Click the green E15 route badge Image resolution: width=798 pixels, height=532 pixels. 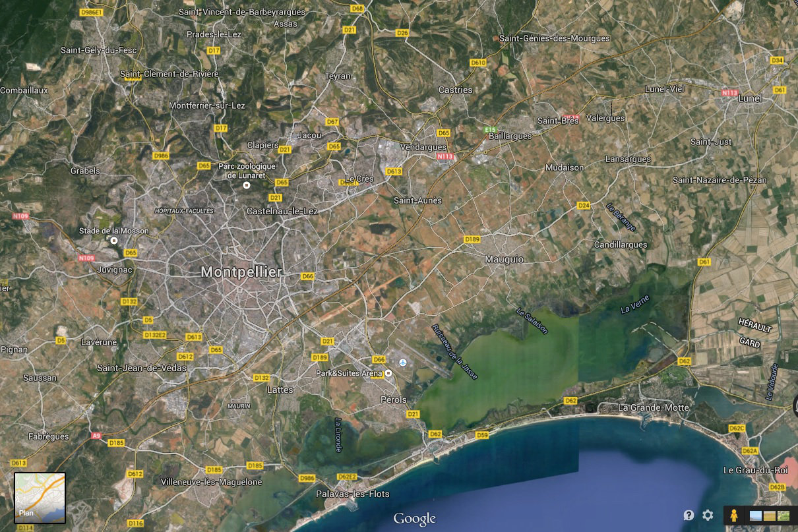[489, 129]
